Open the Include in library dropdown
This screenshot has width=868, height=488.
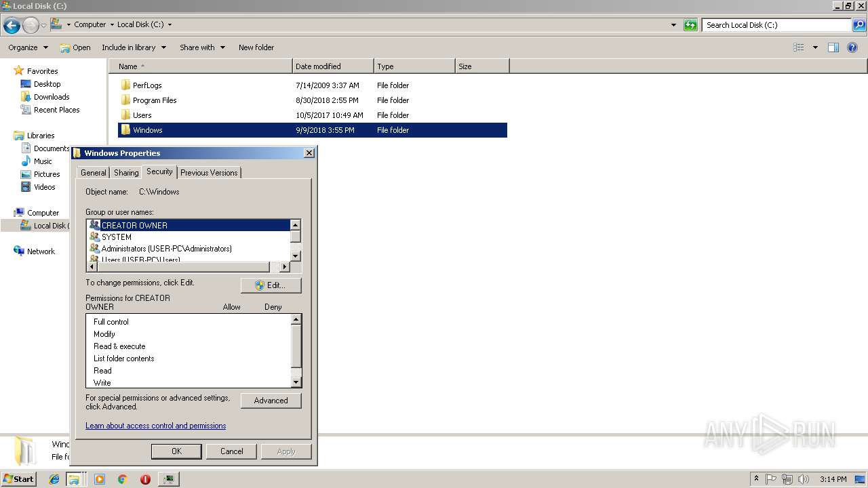(x=134, y=47)
